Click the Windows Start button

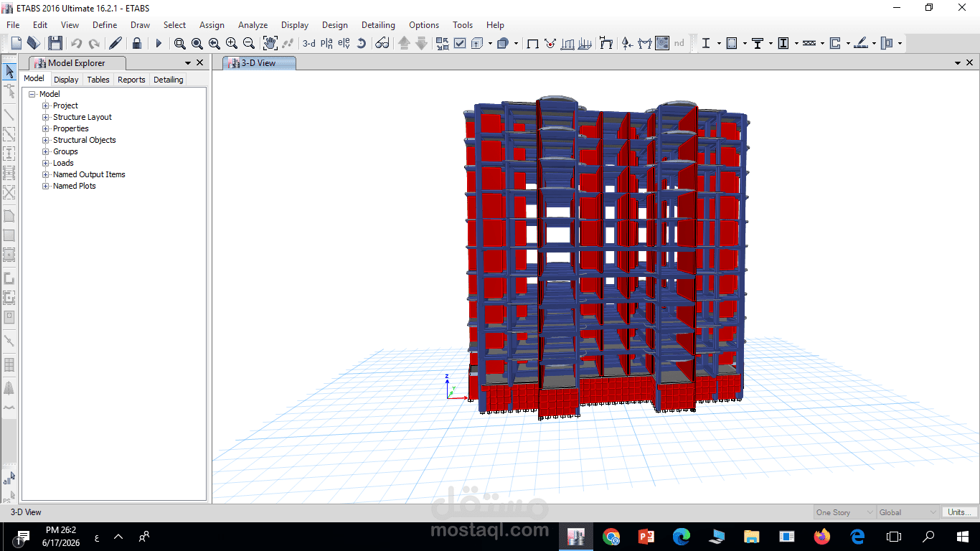(x=963, y=536)
